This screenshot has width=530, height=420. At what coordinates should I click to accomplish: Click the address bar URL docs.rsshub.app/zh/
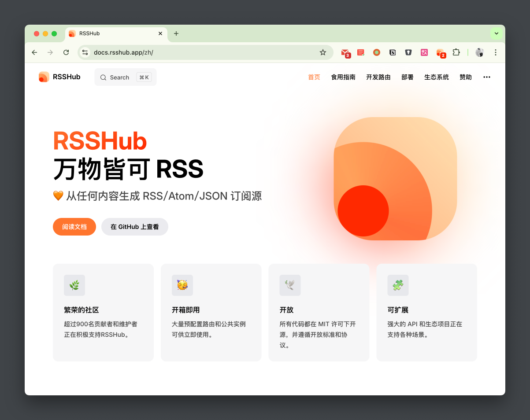click(123, 52)
